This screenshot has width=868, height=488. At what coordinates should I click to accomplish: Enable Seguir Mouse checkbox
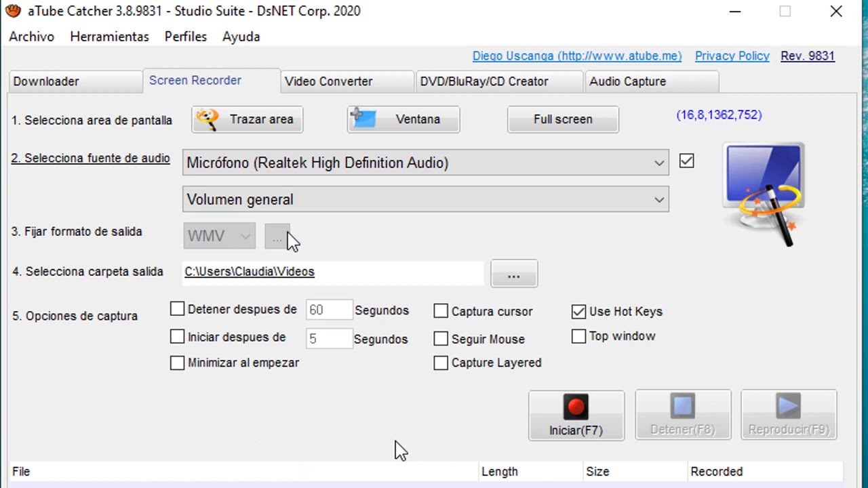coord(441,339)
